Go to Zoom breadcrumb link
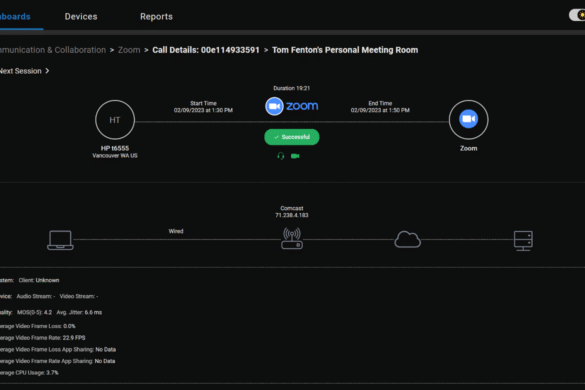Viewport: 585px width, 390px height. coord(129,50)
